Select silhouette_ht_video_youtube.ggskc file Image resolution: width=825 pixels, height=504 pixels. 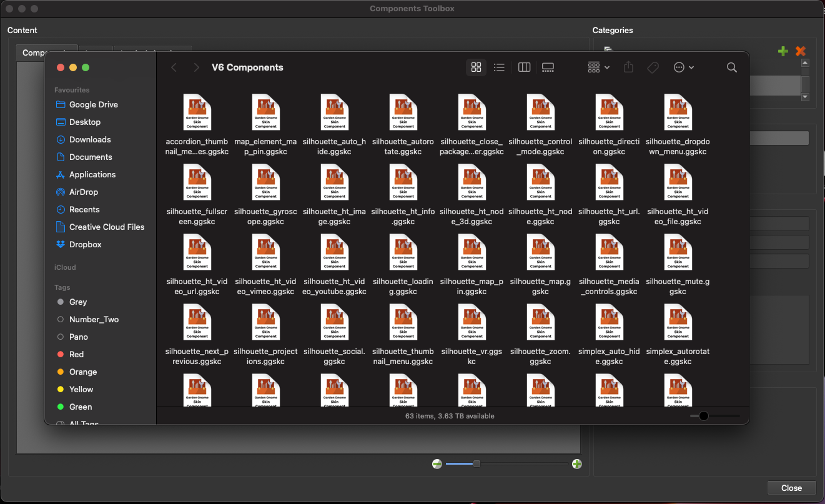pos(334,265)
